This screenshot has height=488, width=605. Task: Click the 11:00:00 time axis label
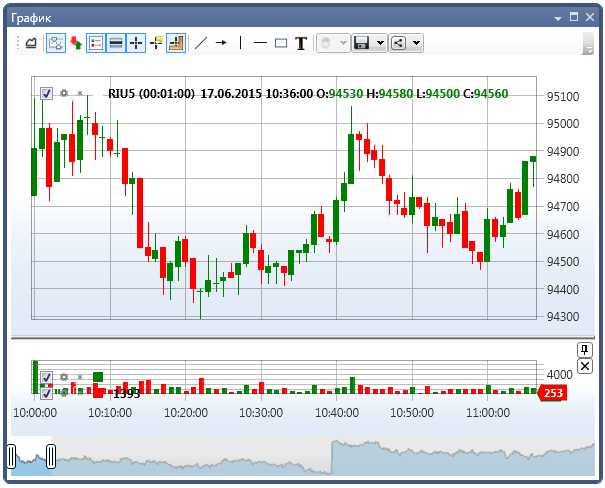pos(488,413)
